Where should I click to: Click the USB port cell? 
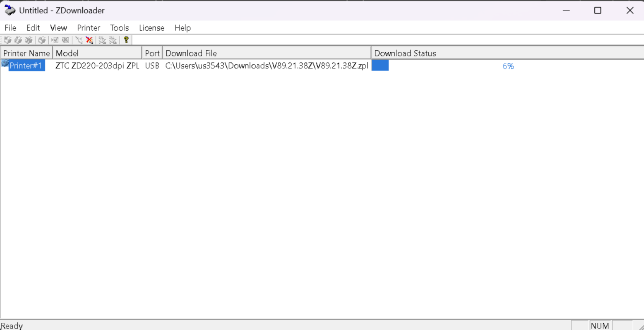[152, 66]
